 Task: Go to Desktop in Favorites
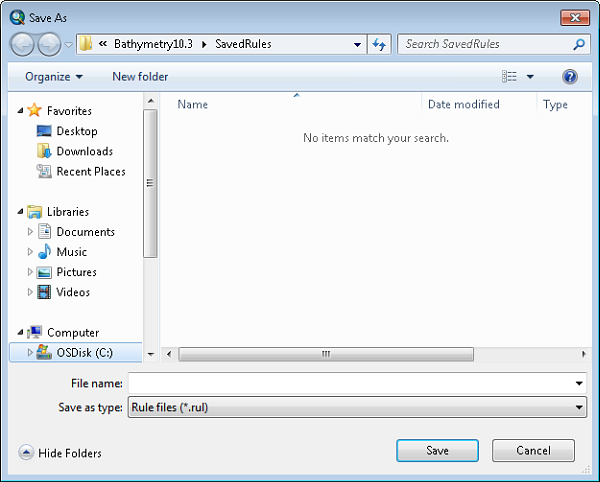77,131
